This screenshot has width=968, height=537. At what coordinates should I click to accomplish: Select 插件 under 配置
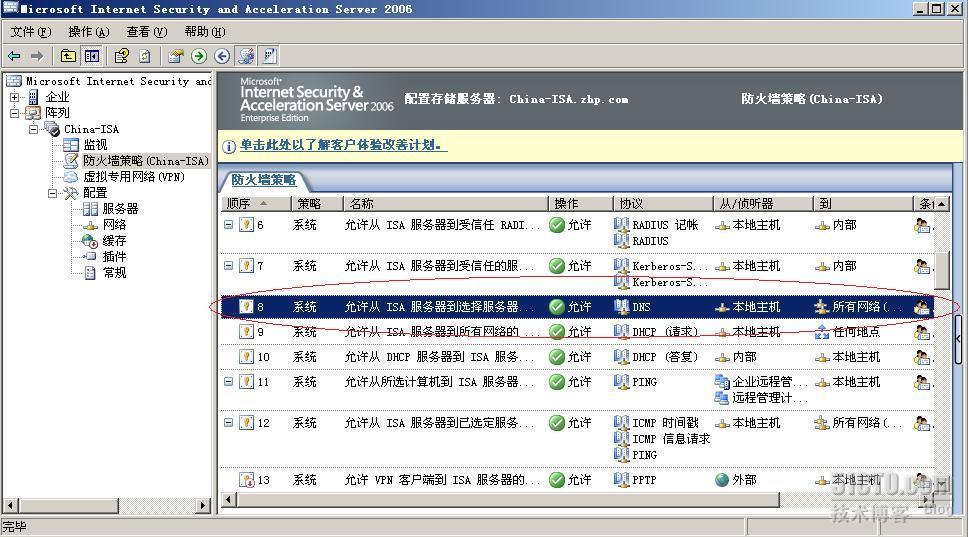(114, 257)
